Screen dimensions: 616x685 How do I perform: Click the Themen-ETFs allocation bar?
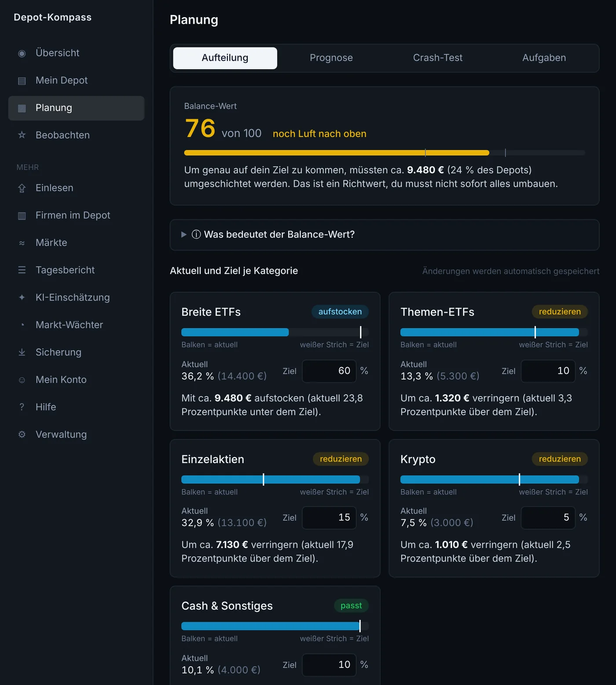(x=494, y=332)
